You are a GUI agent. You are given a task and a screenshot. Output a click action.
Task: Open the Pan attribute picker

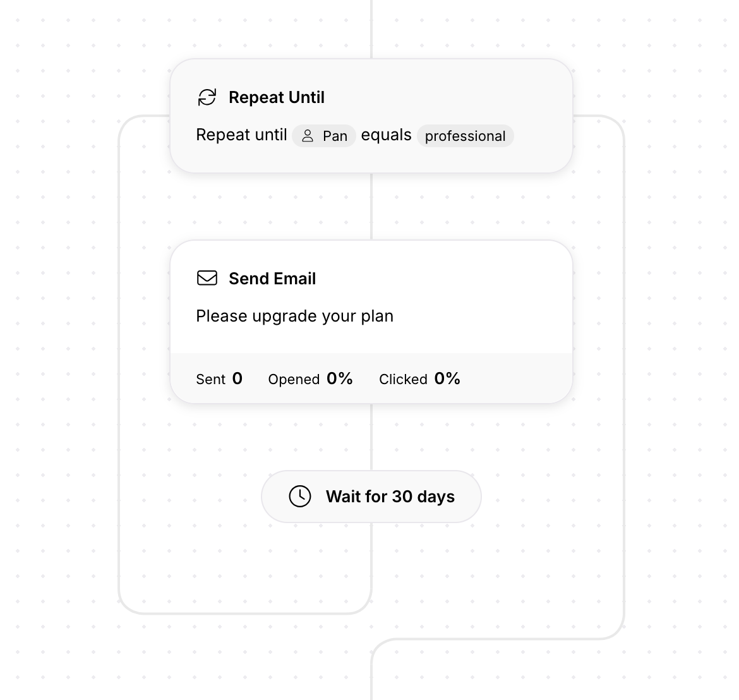click(x=324, y=136)
